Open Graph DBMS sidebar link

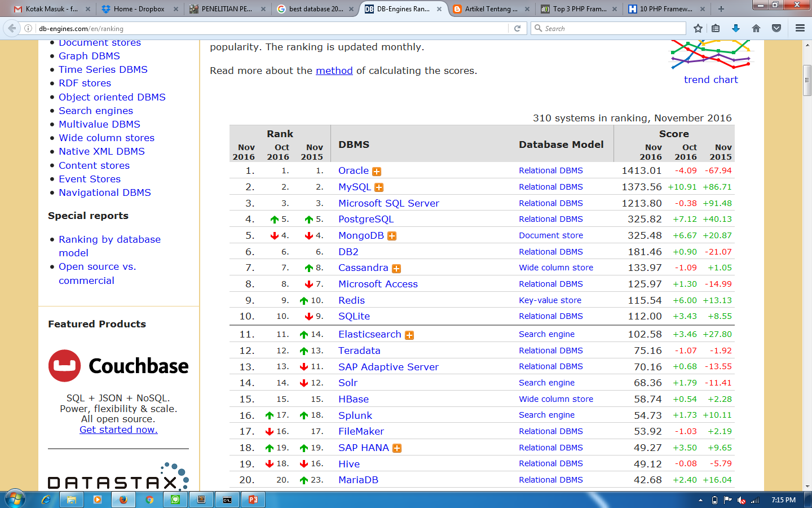(89, 56)
